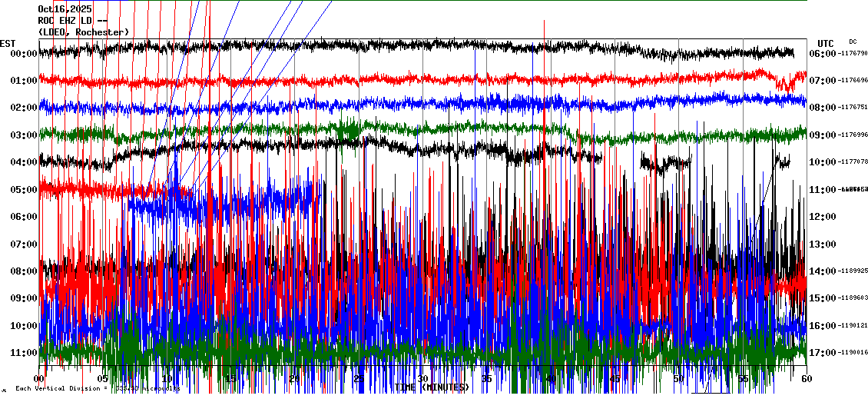Click the UTC timezone label
The image size is (868, 399).
point(825,42)
